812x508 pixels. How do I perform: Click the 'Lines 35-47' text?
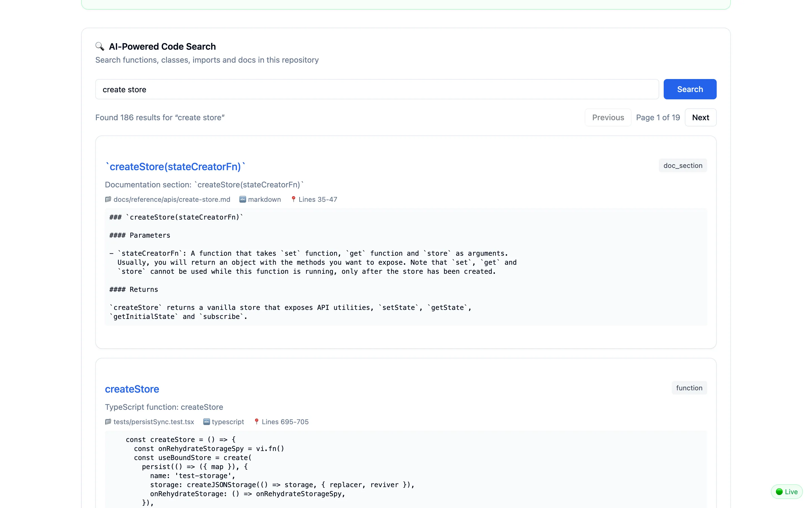pyautogui.click(x=318, y=199)
